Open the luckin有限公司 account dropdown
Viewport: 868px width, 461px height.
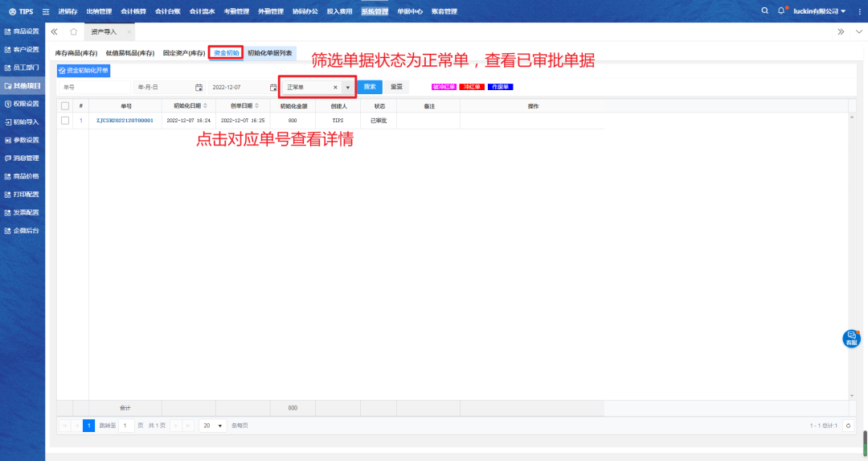click(818, 11)
